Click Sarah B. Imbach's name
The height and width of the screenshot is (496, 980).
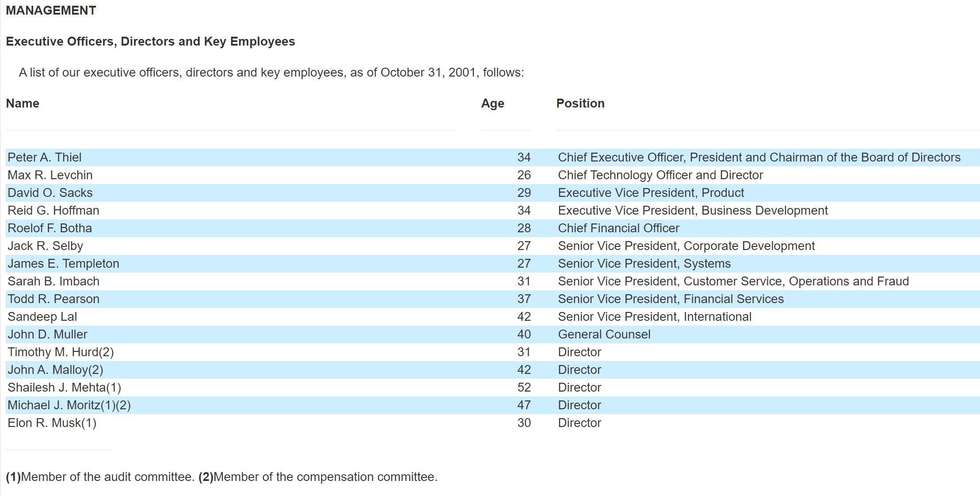pyautogui.click(x=53, y=281)
